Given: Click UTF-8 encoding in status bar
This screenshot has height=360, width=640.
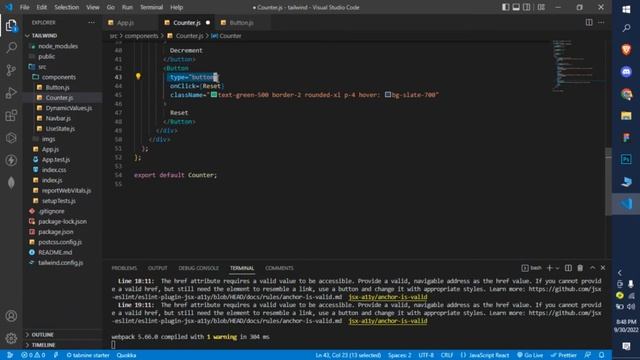Looking at the screenshot, I should pos(426,355).
